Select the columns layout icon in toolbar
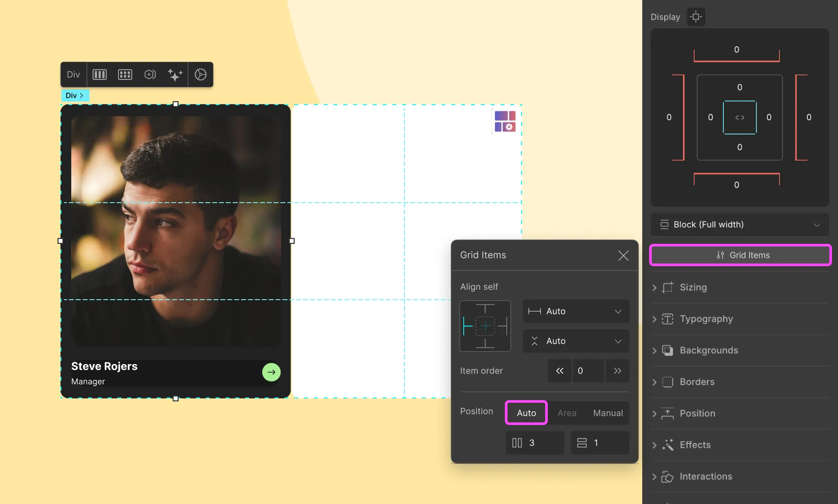The width and height of the screenshot is (838, 504). [100, 74]
